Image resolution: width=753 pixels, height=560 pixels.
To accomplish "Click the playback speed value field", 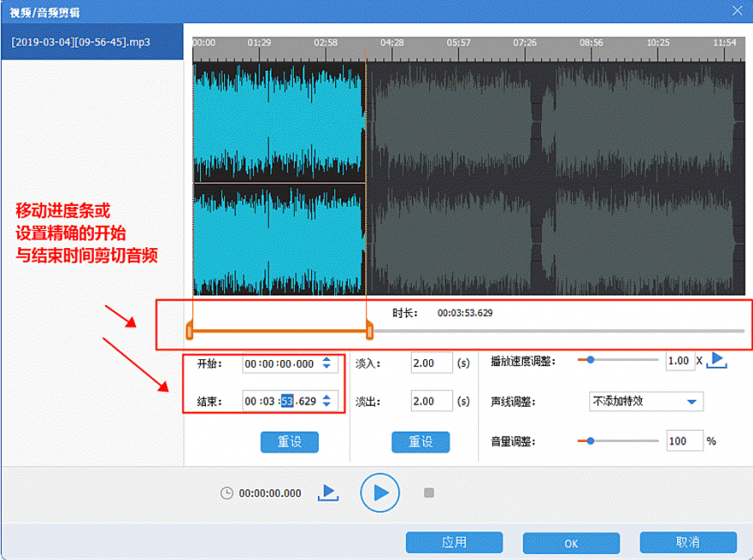I will pos(680,361).
